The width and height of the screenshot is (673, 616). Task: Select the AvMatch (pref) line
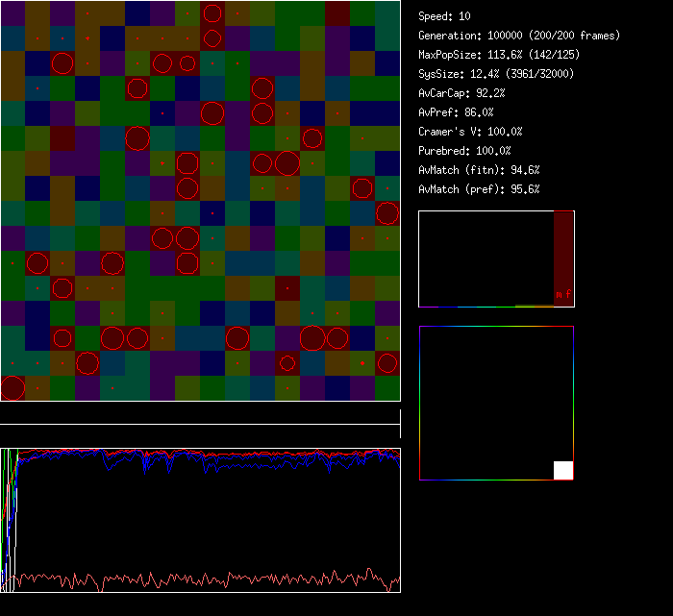(x=480, y=189)
